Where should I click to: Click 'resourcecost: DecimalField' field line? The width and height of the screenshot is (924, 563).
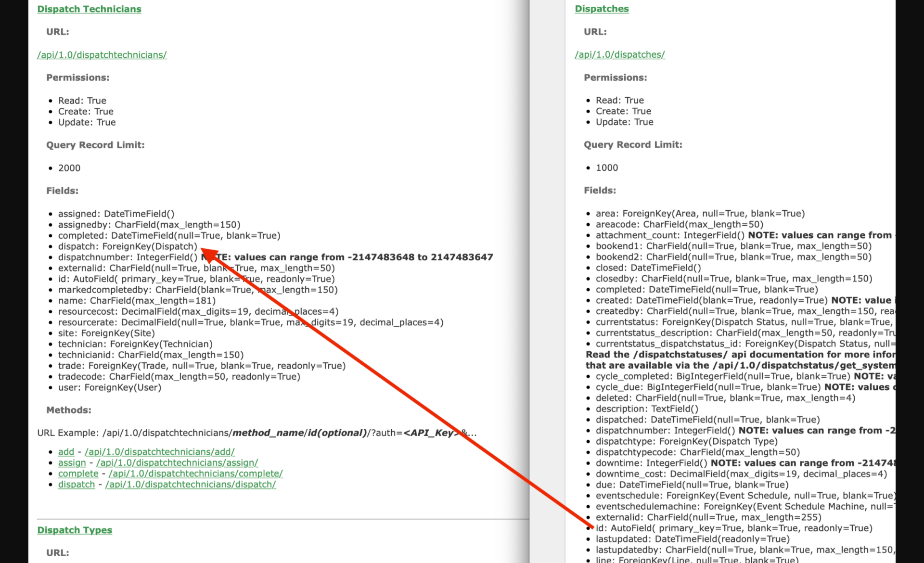click(x=198, y=311)
